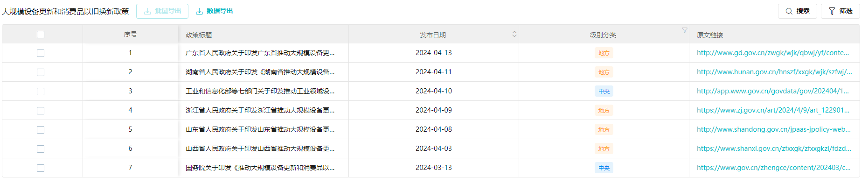Open the gd.gov.cn original link

tap(773, 53)
